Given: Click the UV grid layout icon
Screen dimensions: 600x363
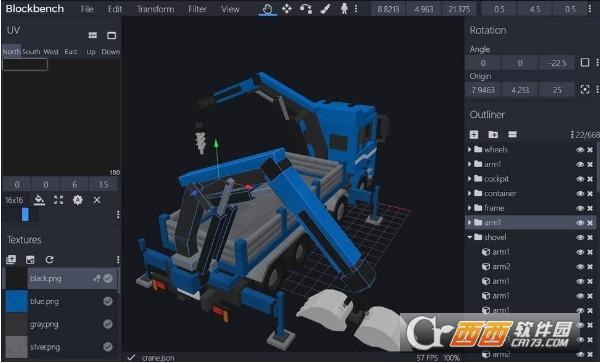Looking at the screenshot, I should [x=93, y=35].
